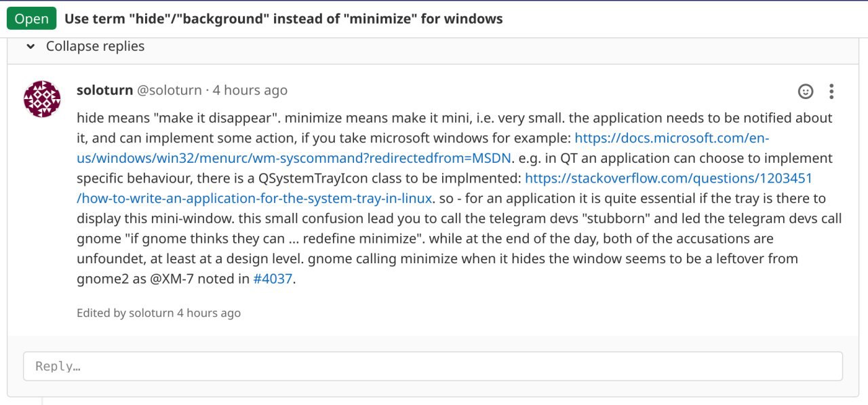Click the green "Open" status badge
Image resolution: width=868 pixels, height=405 pixels.
[31, 18]
